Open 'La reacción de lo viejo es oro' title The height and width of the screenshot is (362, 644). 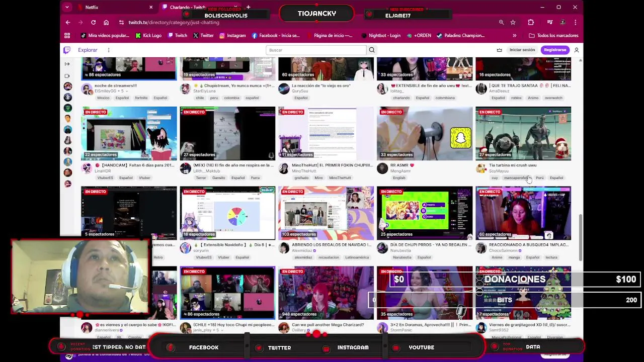click(321, 85)
